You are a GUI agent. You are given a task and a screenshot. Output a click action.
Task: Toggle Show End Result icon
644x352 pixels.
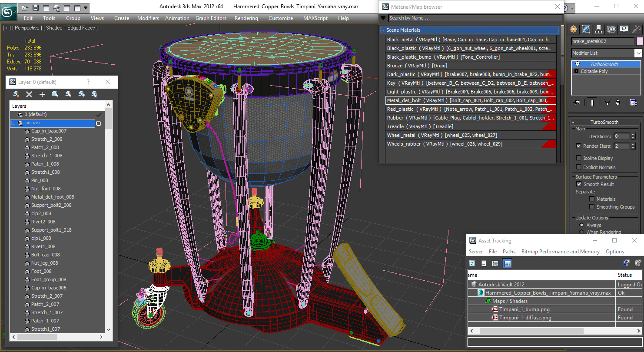point(592,102)
